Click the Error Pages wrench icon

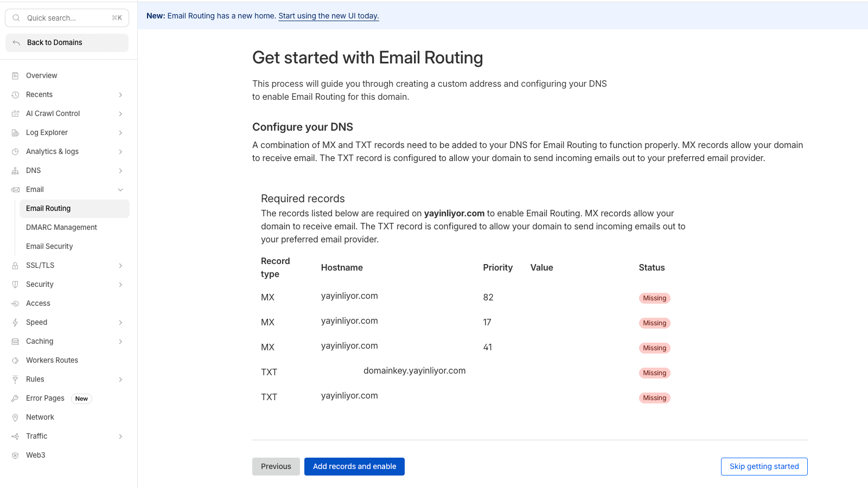[15, 399]
